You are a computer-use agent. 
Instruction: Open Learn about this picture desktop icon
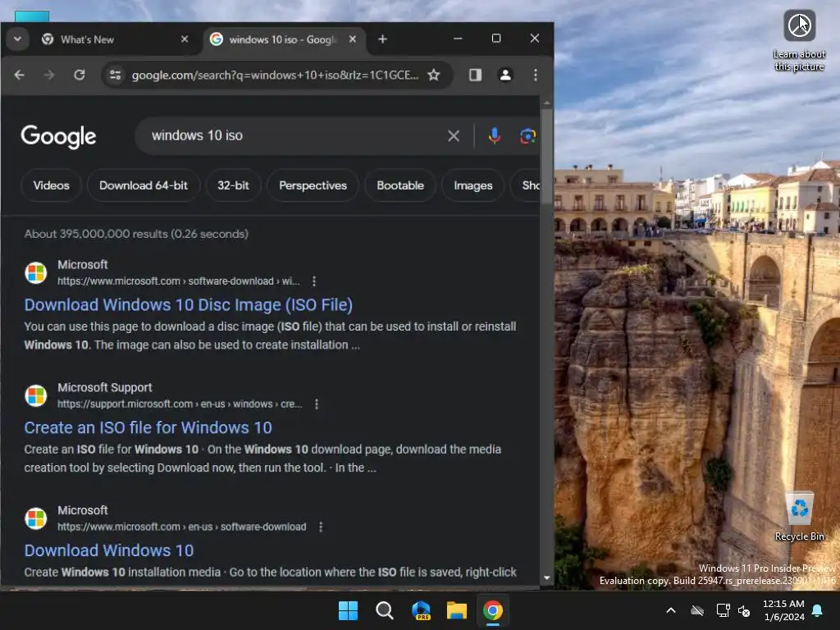pos(799,41)
